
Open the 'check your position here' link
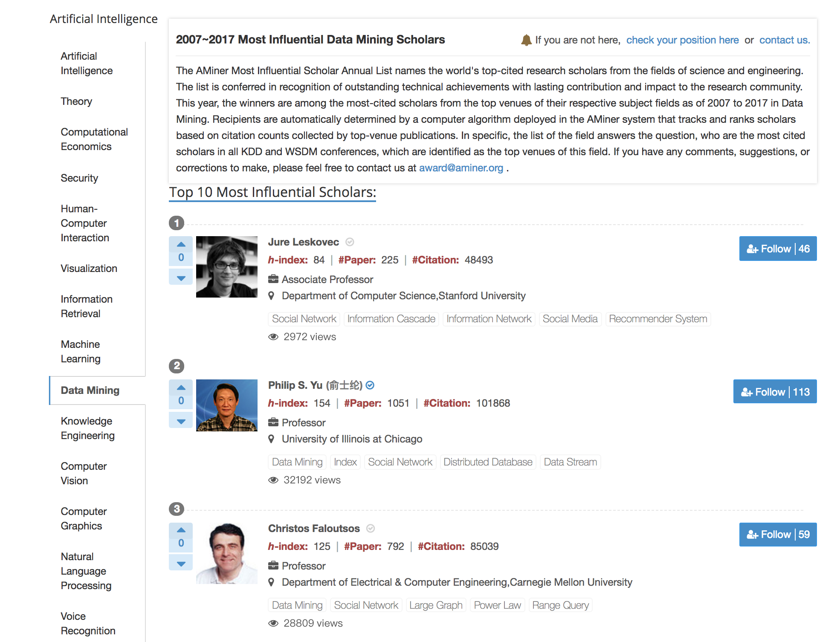coord(682,40)
